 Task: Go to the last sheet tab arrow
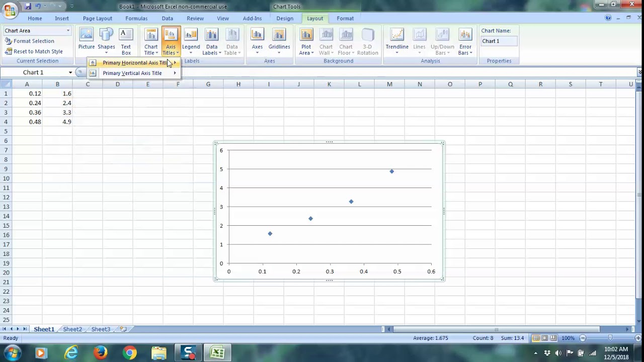point(25,329)
